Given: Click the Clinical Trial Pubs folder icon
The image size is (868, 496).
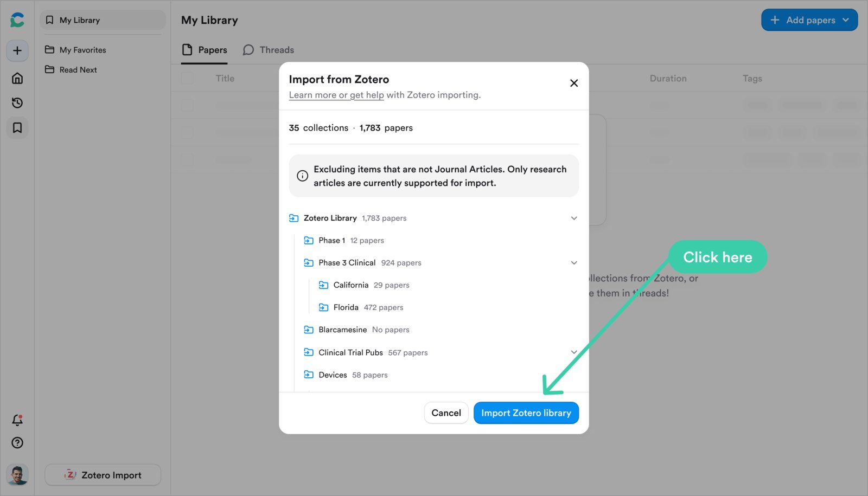Looking at the screenshot, I should [309, 352].
